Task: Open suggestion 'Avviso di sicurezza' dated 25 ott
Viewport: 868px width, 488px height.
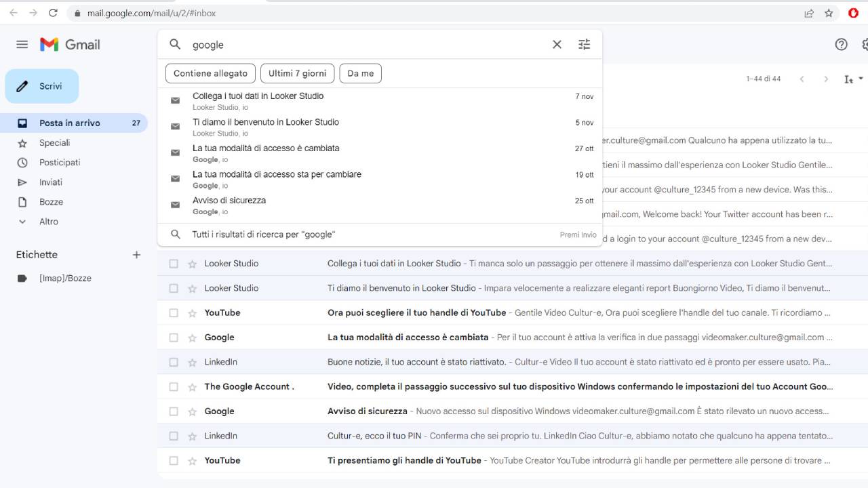Action: click(380, 205)
